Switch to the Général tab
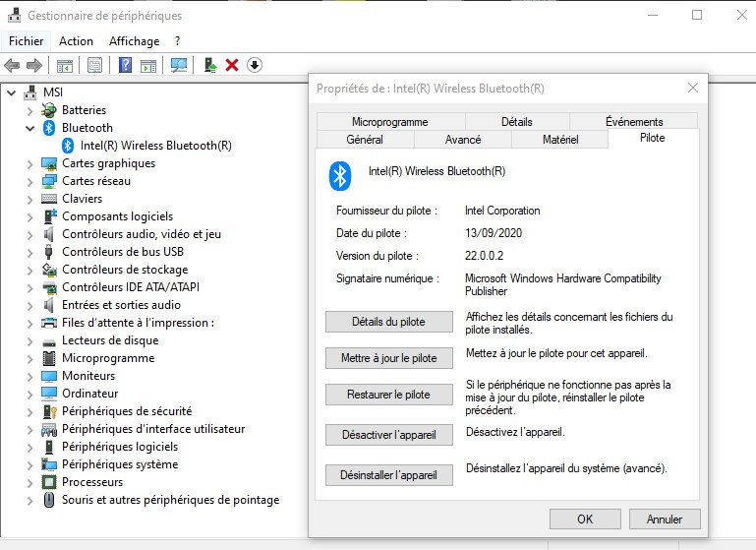Viewport: 756px width, 550px height. pos(365,140)
